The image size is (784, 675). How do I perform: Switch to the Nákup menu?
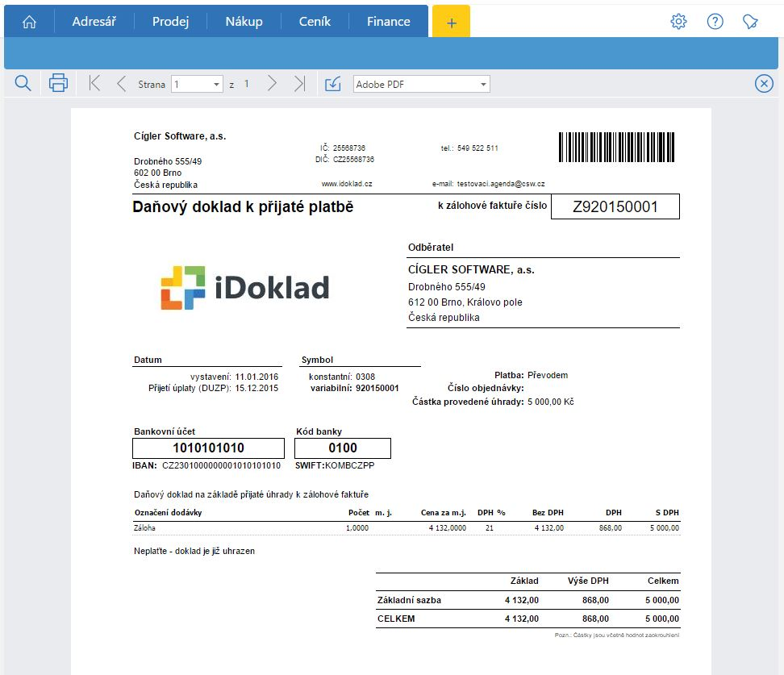click(x=244, y=22)
